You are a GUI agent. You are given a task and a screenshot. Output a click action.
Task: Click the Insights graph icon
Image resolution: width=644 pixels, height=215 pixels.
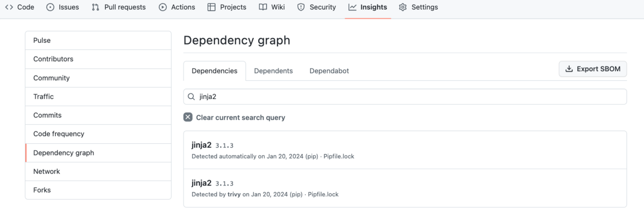[x=352, y=8]
